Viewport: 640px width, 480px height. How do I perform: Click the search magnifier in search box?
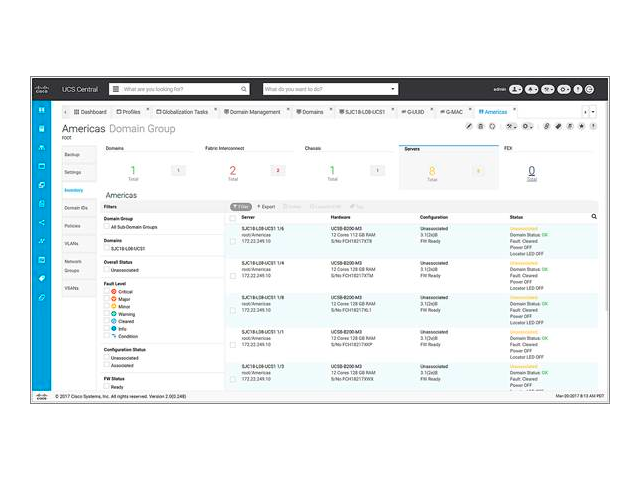coord(244,89)
